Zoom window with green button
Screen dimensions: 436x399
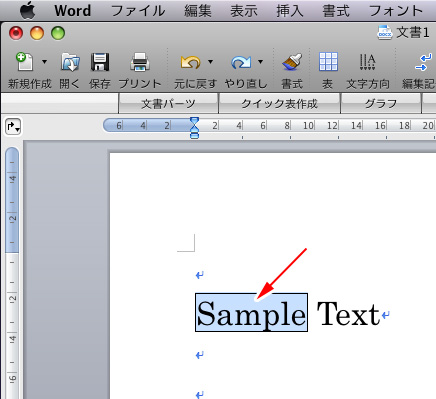(58, 33)
